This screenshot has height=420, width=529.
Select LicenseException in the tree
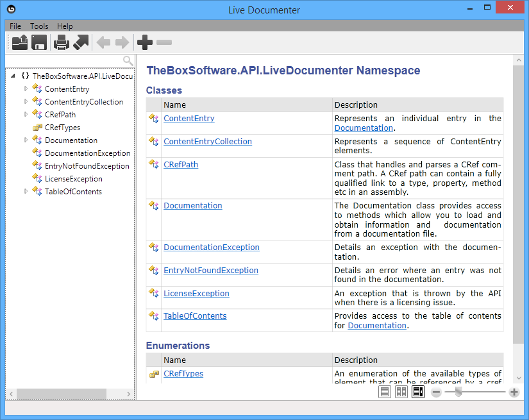point(74,179)
